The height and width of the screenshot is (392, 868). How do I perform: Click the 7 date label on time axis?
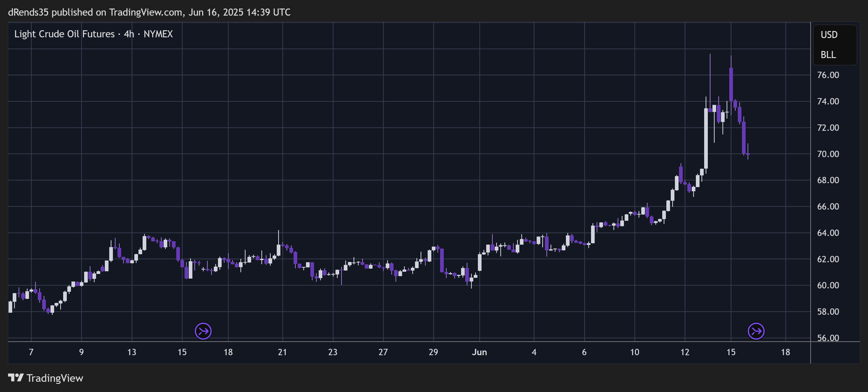(x=31, y=352)
